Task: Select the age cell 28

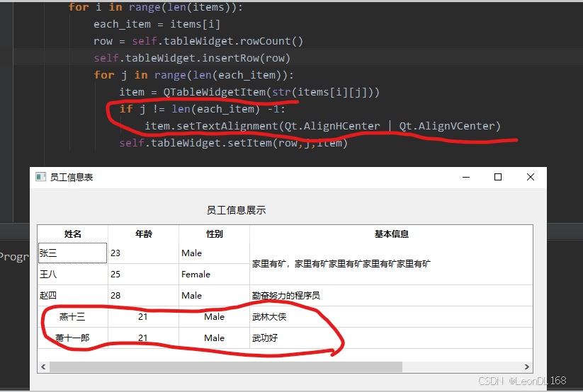Action: (x=144, y=295)
